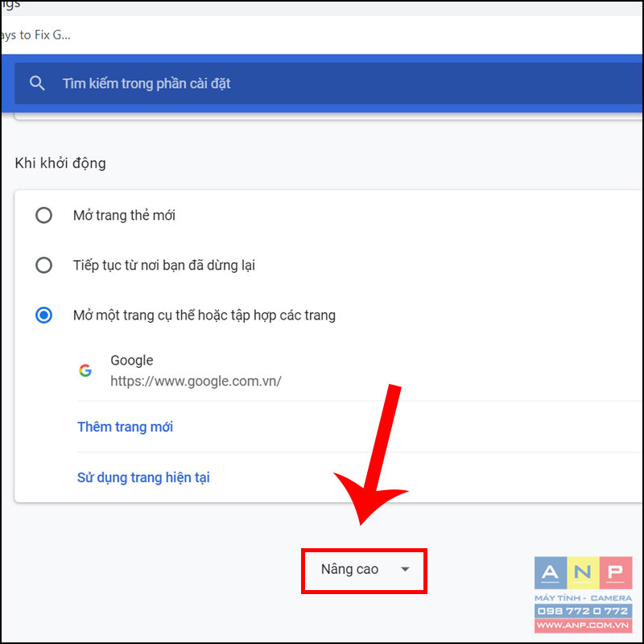Click the WWW.ANP.COM.VN watermark address
The height and width of the screenshot is (644, 644).
[x=583, y=625]
